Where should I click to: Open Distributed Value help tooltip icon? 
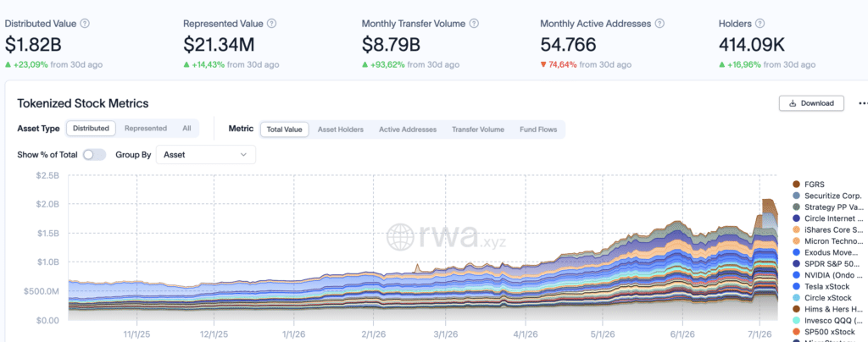click(85, 24)
